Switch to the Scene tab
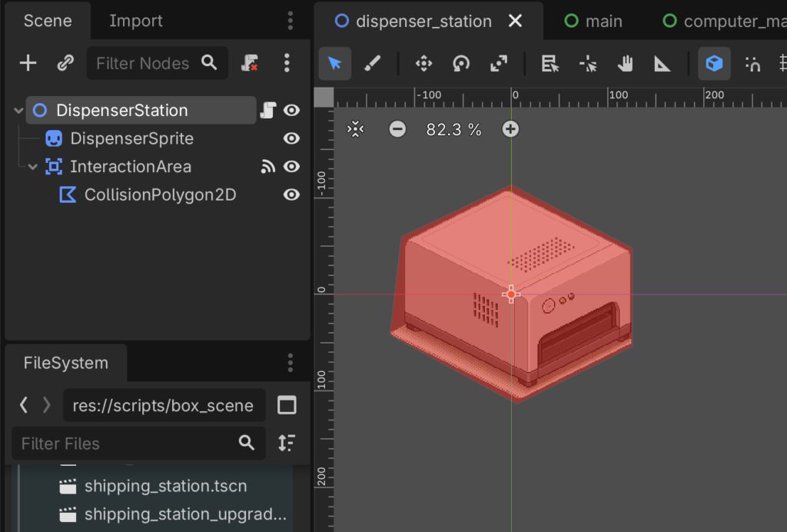Screen dimensions: 787x532 click(48, 21)
